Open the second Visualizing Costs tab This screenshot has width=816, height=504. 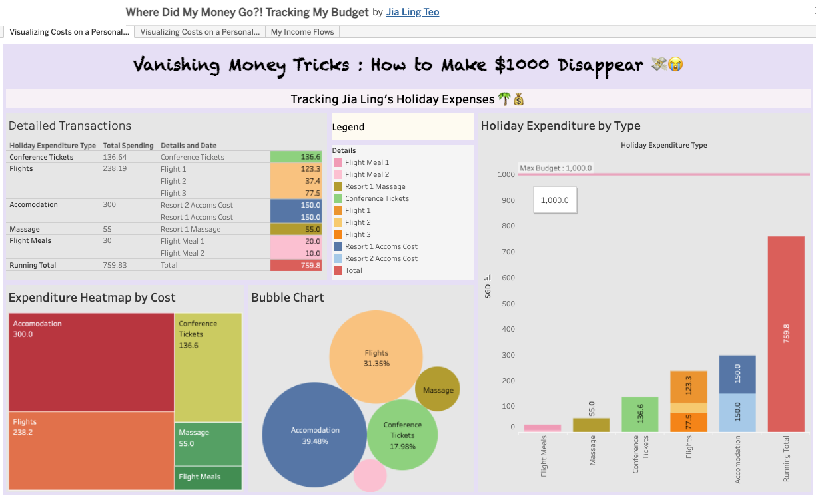(200, 32)
